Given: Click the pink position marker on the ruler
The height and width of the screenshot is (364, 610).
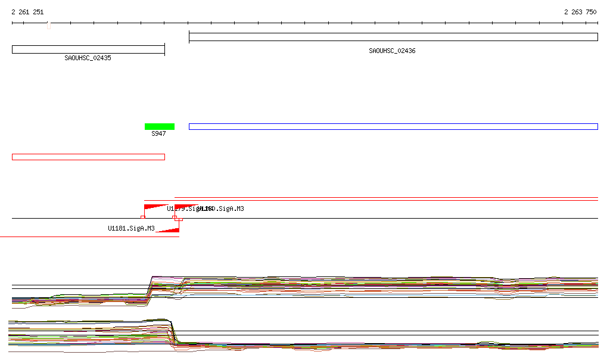Looking at the screenshot, I should pos(49,25).
